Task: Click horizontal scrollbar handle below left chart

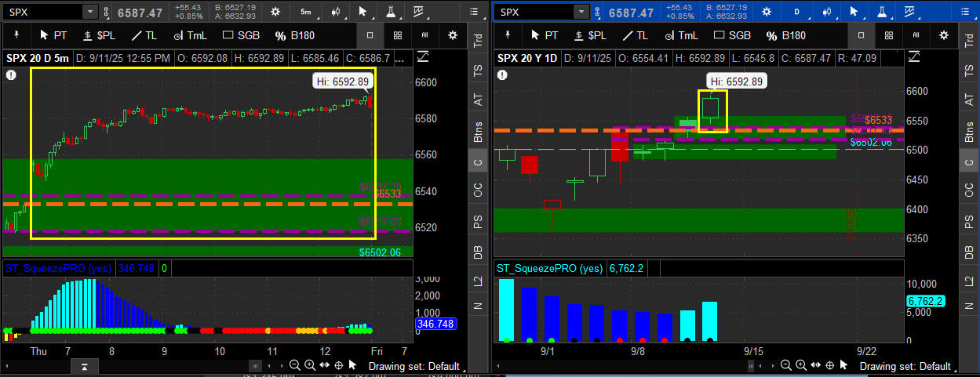Action: pyautogui.click(x=253, y=365)
